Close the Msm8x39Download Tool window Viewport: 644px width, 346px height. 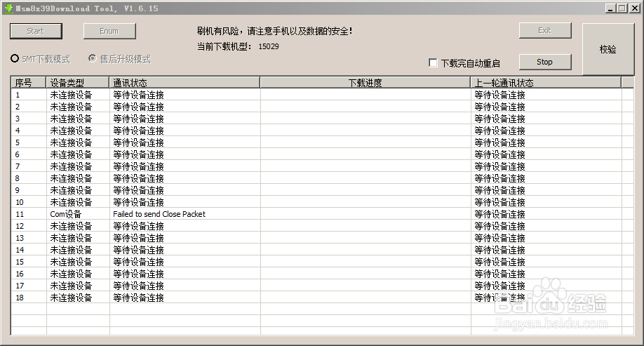635,8
